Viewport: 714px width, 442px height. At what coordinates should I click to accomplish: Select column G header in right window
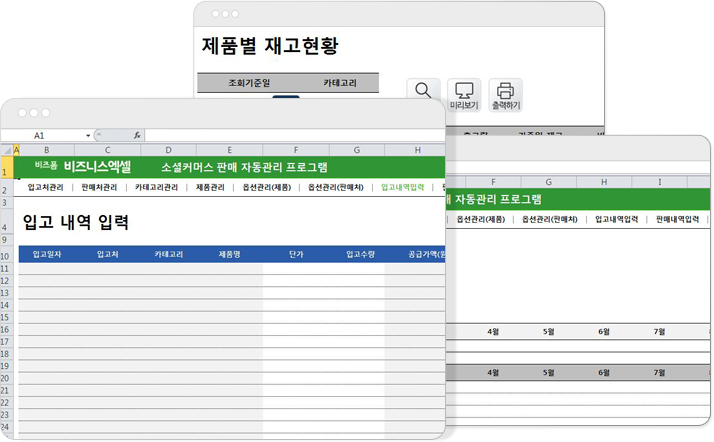point(548,182)
